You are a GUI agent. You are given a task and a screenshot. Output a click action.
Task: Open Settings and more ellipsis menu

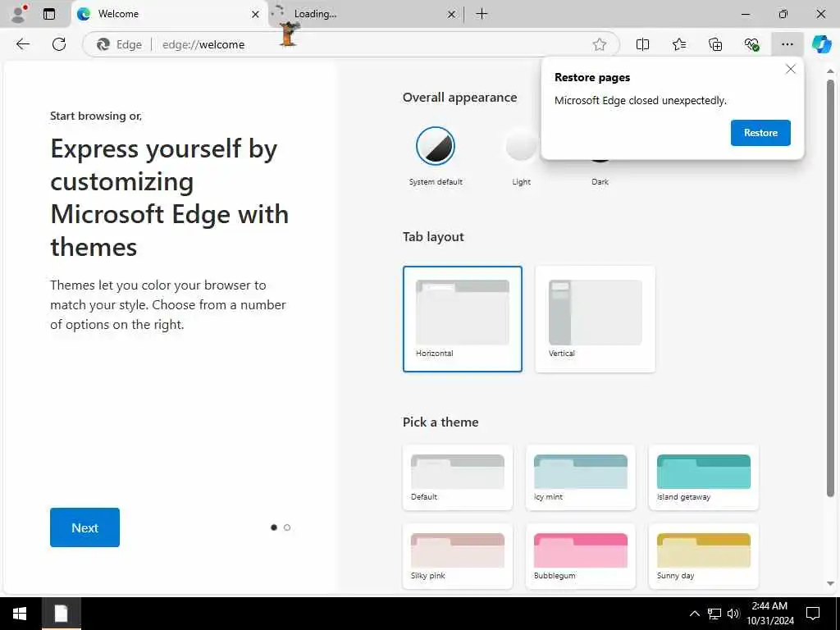click(x=787, y=44)
